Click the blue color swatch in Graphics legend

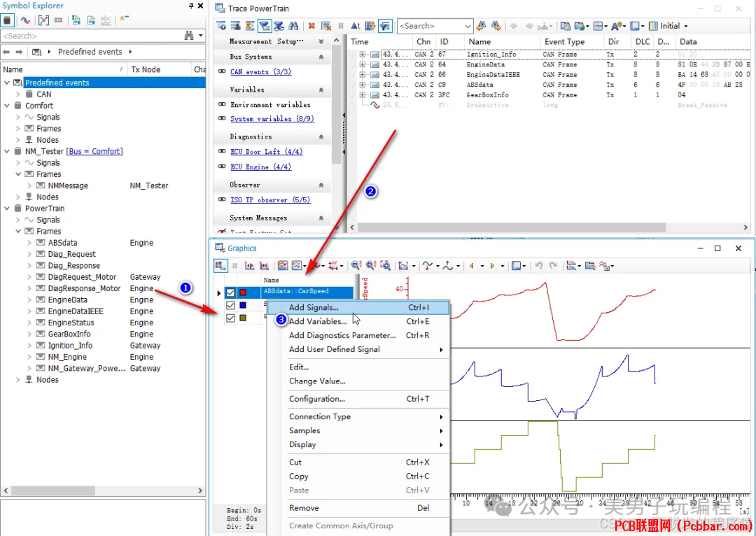click(243, 305)
